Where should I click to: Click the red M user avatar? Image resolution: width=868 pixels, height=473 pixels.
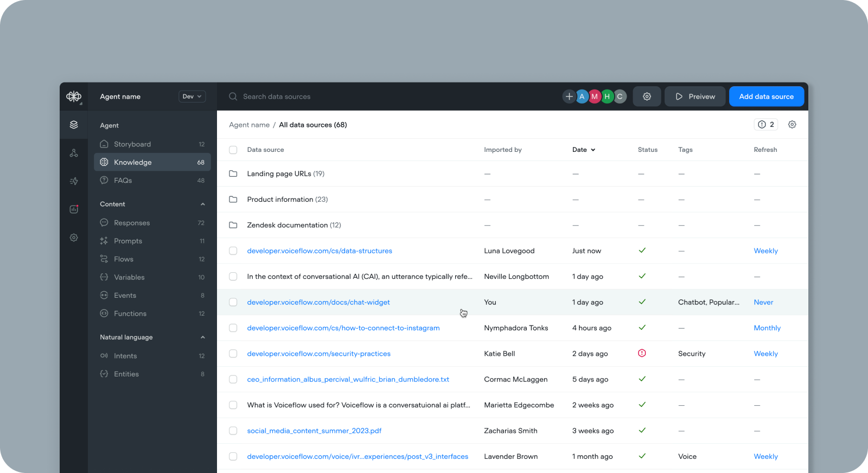pyautogui.click(x=595, y=97)
